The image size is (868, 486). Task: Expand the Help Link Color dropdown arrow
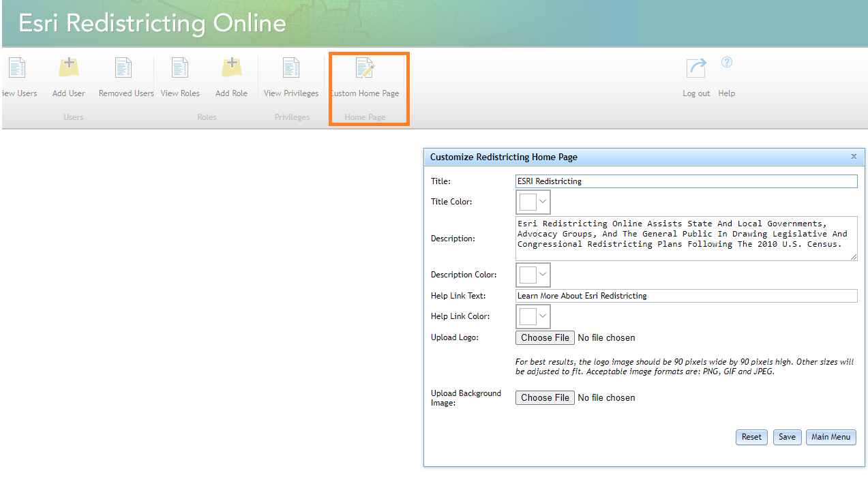coord(543,316)
